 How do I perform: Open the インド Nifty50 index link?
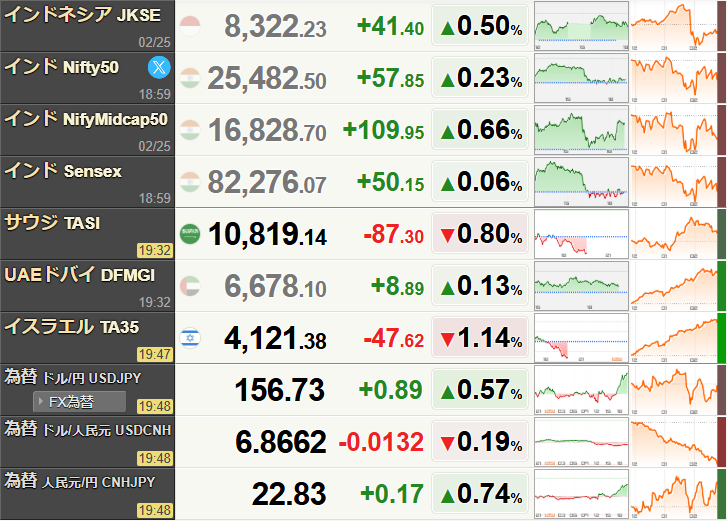point(62,67)
